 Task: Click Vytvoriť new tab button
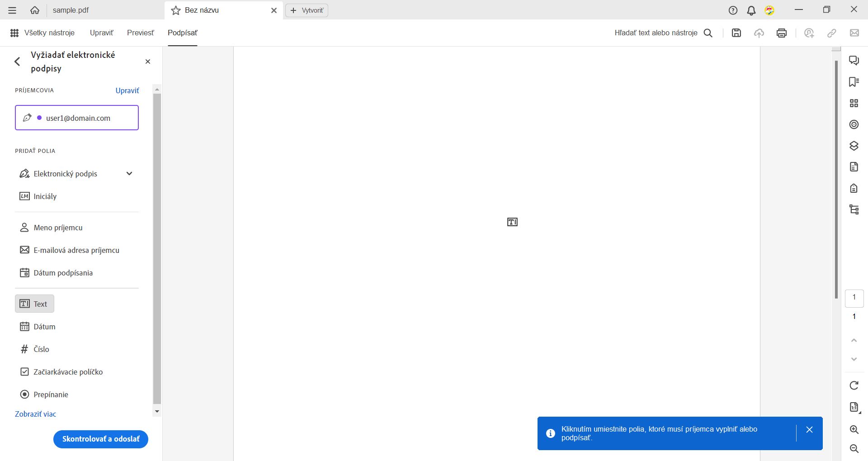point(307,10)
